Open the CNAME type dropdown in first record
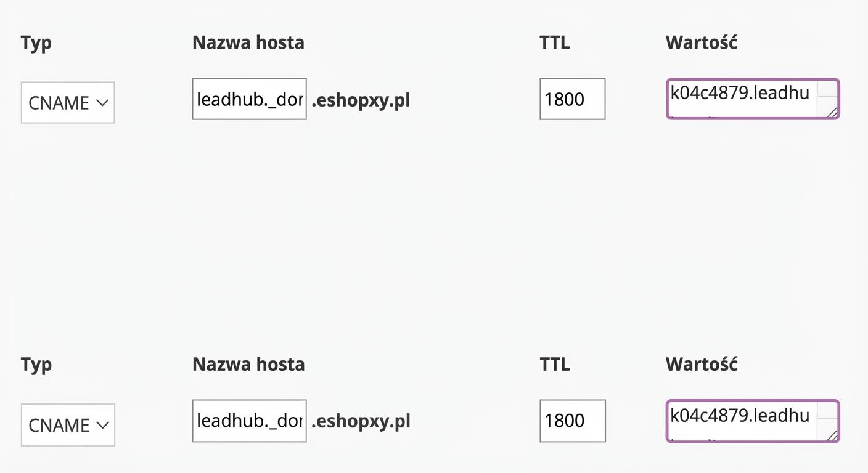The width and height of the screenshot is (868, 473). pyautogui.click(x=68, y=102)
